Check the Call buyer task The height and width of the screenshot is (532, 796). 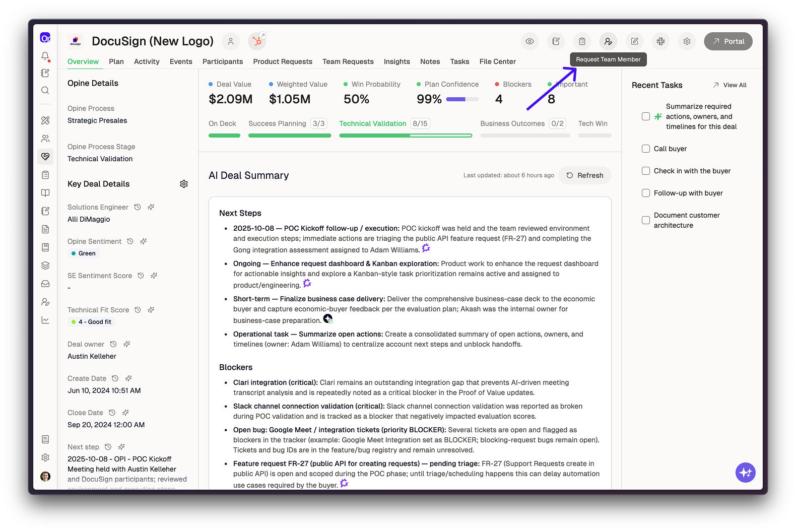(645, 149)
